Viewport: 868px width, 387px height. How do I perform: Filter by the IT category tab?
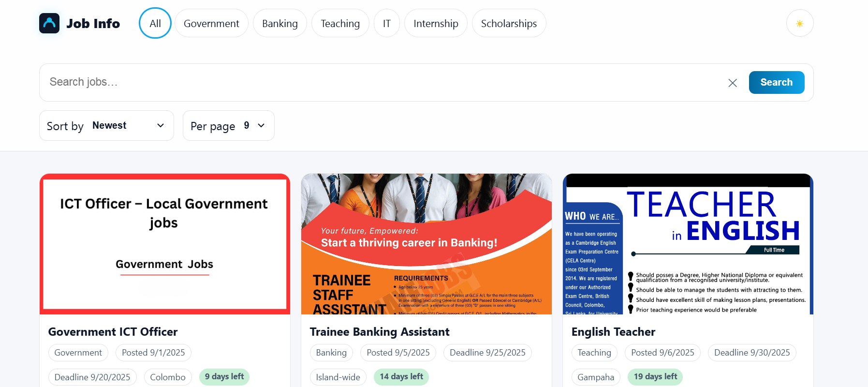[387, 23]
